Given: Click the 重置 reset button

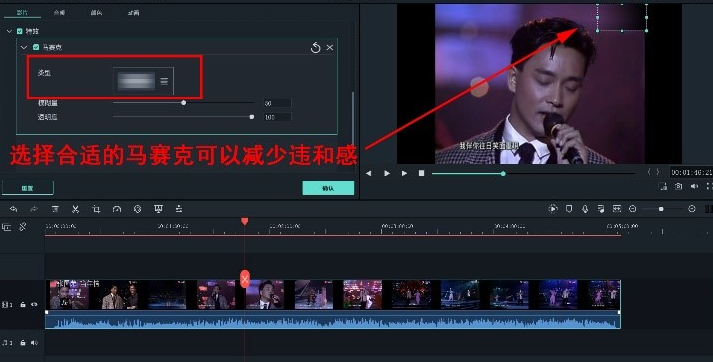Looking at the screenshot, I should (28, 188).
